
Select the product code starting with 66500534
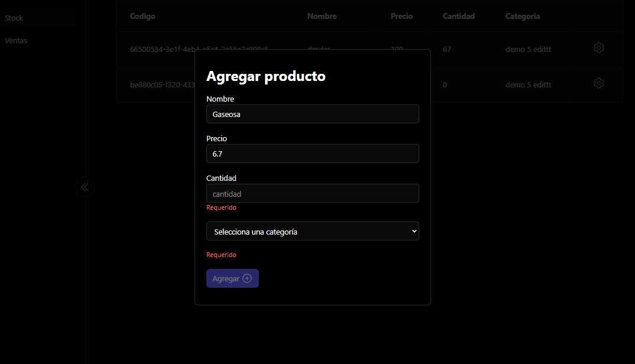[163, 49]
